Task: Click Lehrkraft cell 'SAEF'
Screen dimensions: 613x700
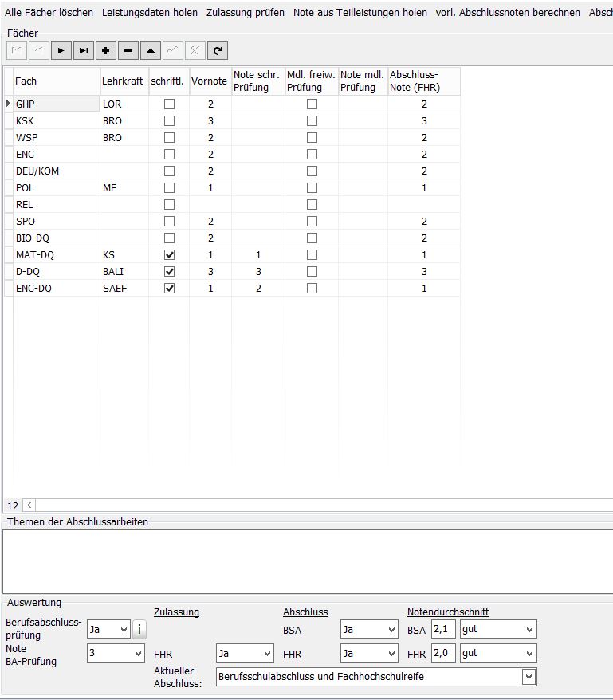Action: pyautogui.click(x=124, y=289)
